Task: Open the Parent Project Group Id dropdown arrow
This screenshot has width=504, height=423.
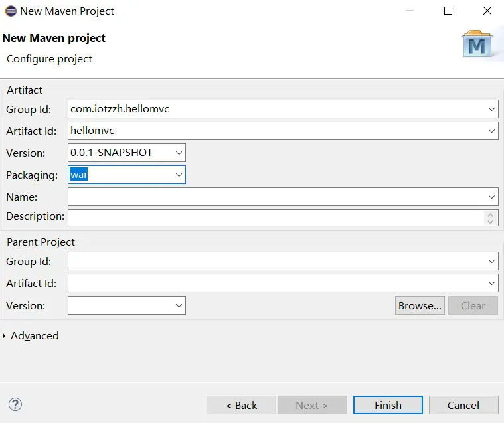Action: pyautogui.click(x=491, y=261)
